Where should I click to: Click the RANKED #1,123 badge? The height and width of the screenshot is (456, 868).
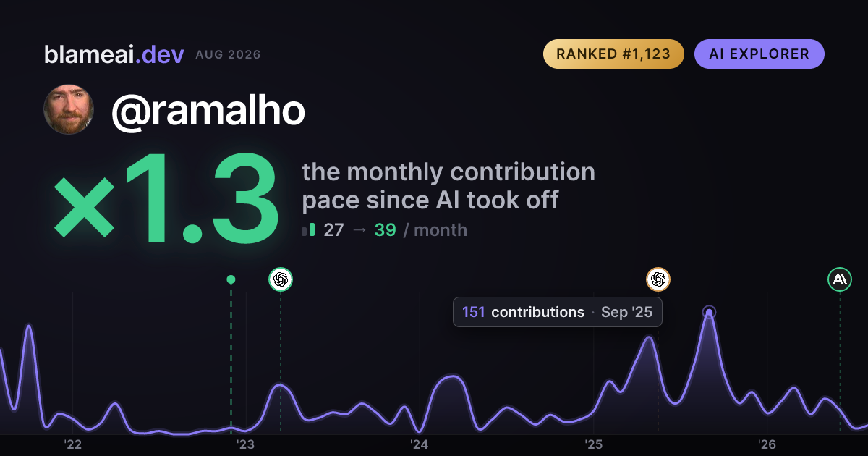pos(613,54)
